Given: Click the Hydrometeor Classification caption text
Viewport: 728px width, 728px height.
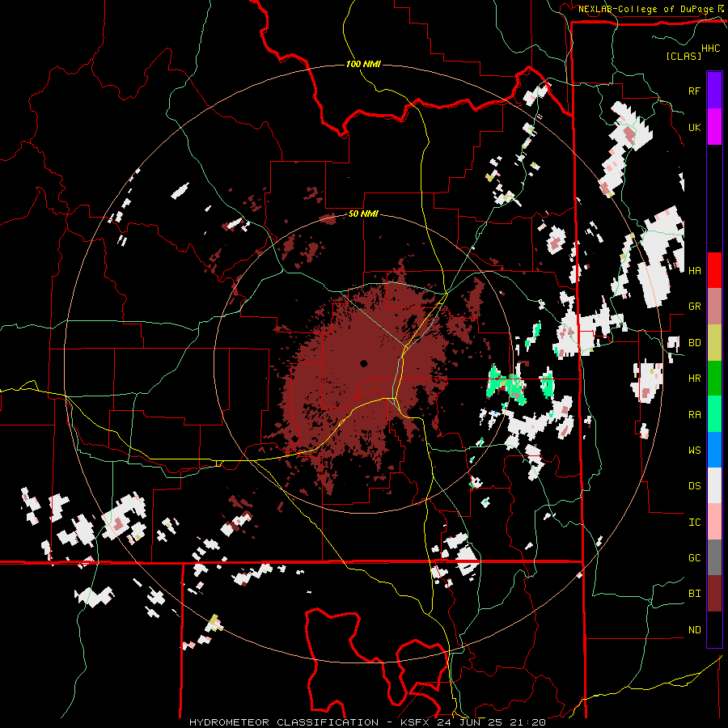Looking at the screenshot, I should (284, 722).
